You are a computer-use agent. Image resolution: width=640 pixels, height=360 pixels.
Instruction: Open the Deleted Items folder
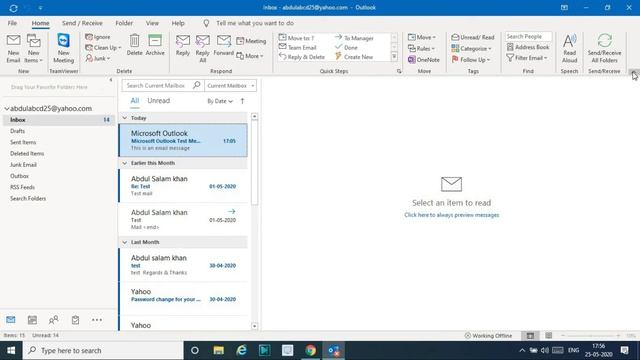click(27, 153)
